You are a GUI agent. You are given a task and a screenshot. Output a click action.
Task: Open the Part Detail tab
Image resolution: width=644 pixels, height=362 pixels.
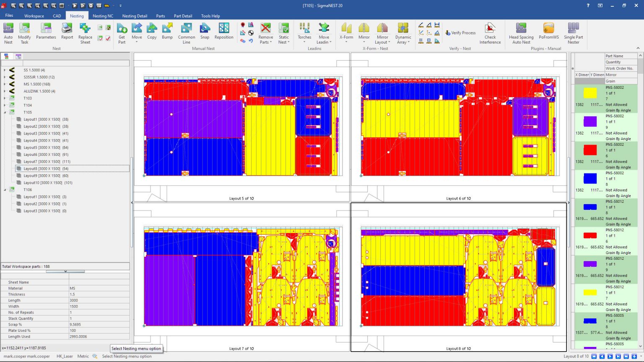point(183,16)
